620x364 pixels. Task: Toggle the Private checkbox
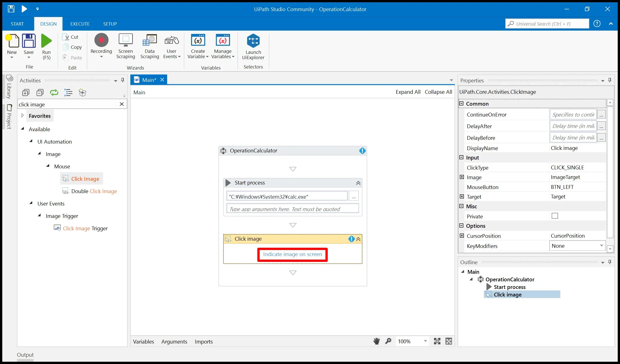click(555, 216)
